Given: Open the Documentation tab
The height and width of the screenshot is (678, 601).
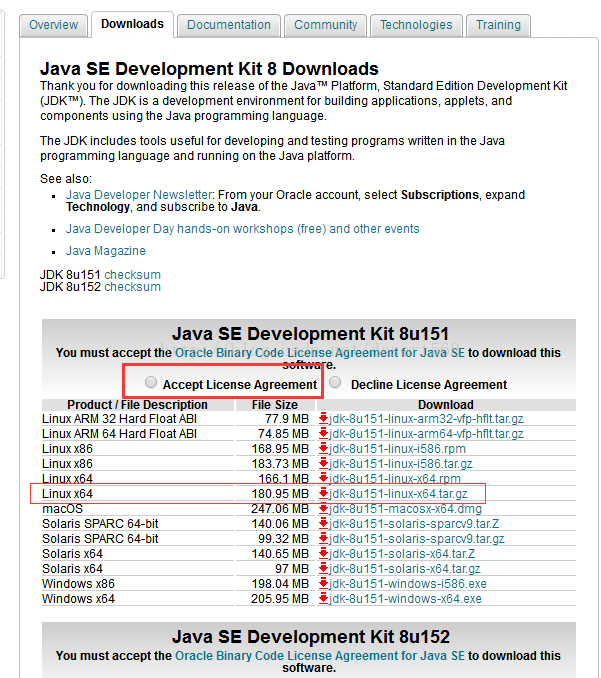Looking at the screenshot, I should tap(229, 25).
